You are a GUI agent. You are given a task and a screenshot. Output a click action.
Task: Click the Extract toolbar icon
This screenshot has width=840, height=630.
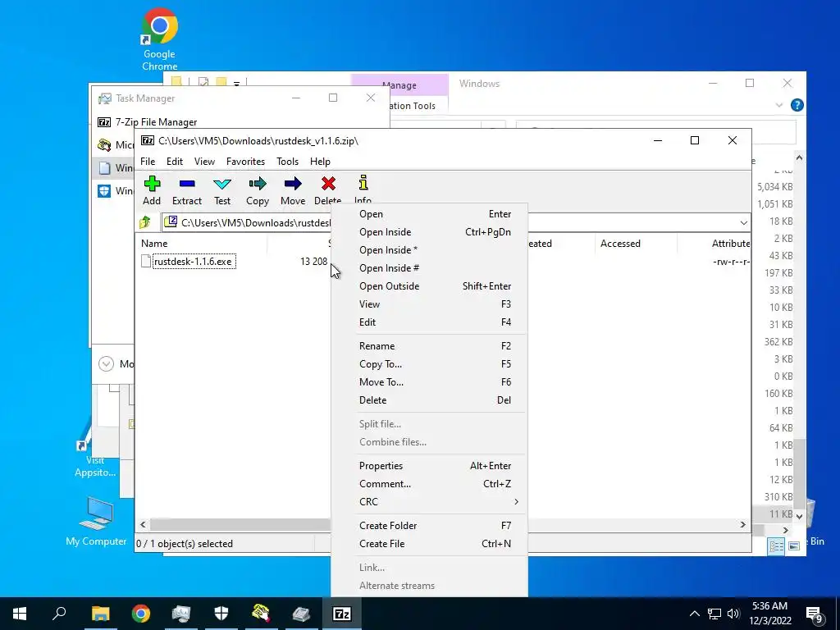(x=187, y=184)
